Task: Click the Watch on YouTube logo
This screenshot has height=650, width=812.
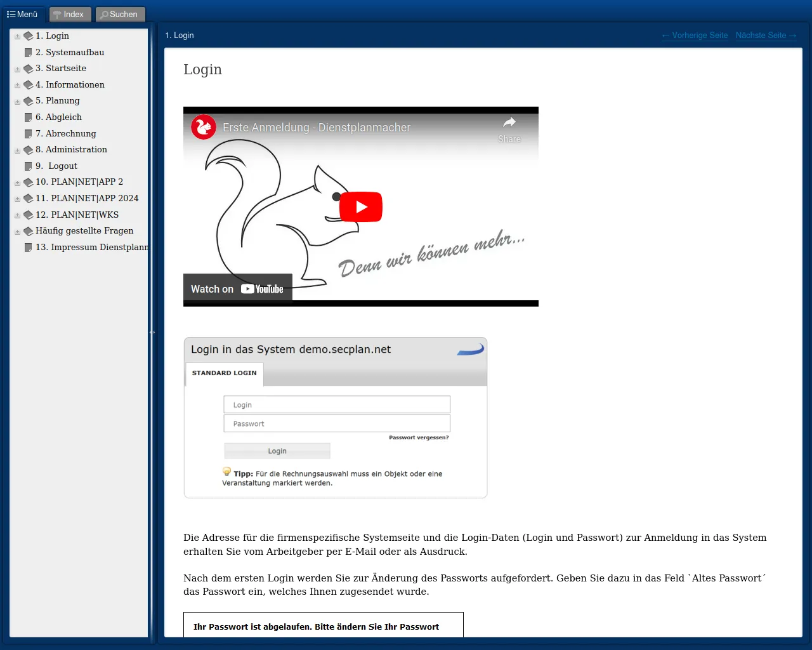Action: click(262, 289)
